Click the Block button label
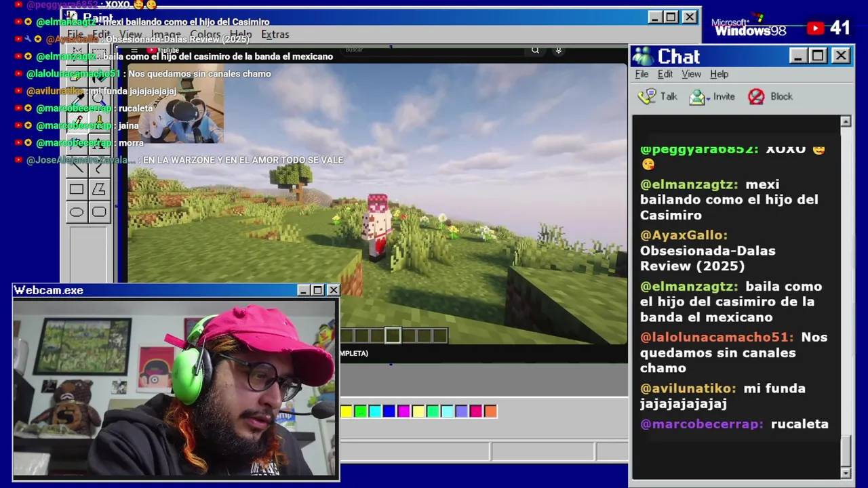868x488 pixels. click(781, 97)
